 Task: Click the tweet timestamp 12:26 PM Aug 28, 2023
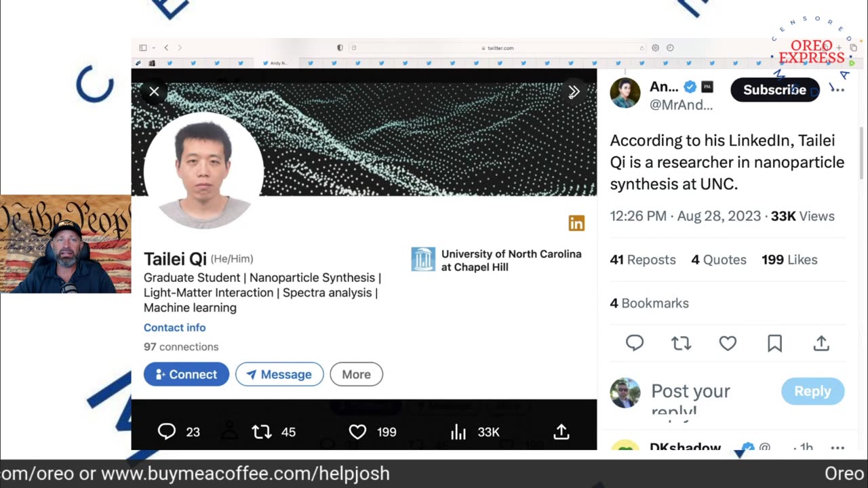[685, 216]
